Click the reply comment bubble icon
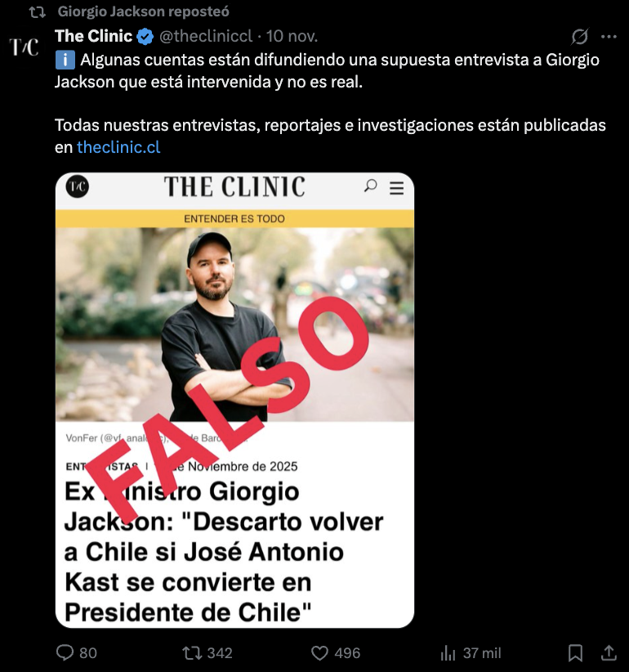The width and height of the screenshot is (629, 672). (x=65, y=652)
